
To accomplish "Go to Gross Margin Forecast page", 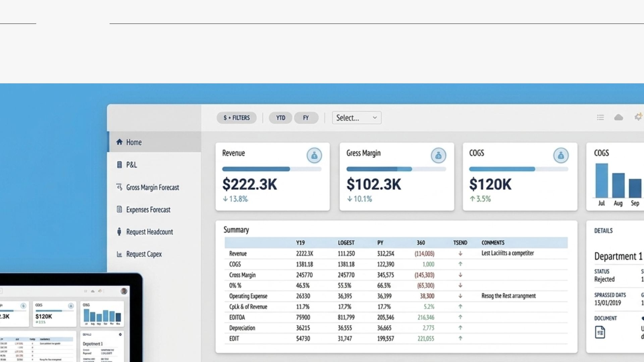I will (152, 187).
